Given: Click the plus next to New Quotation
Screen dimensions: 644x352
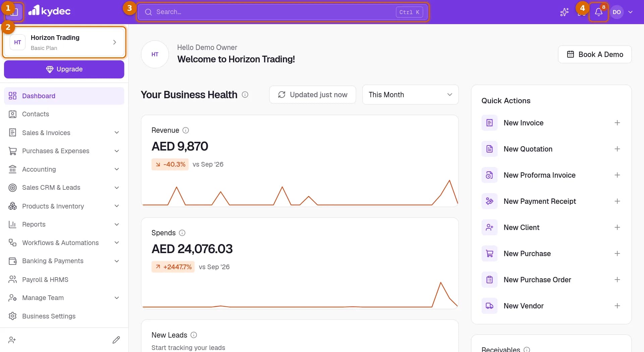Looking at the screenshot, I should (x=617, y=149).
